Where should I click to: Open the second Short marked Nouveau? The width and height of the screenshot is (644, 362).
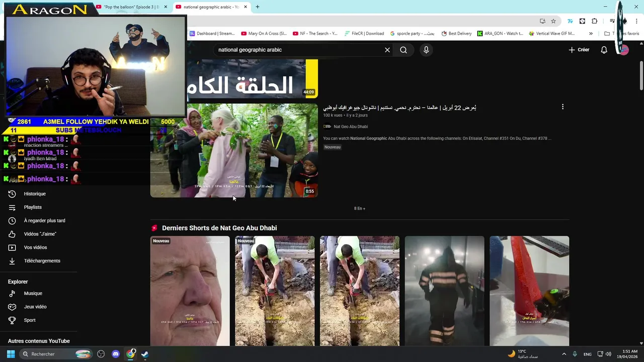[275, 291]
